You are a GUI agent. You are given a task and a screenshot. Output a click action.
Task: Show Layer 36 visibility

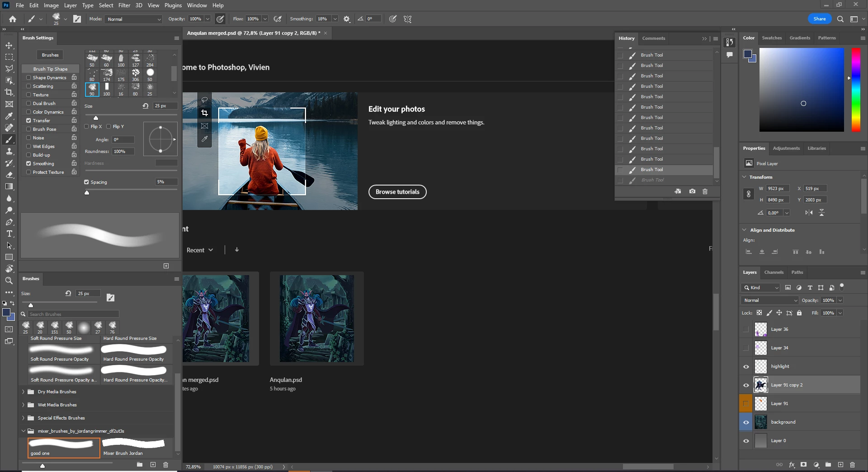pos(746,329)
